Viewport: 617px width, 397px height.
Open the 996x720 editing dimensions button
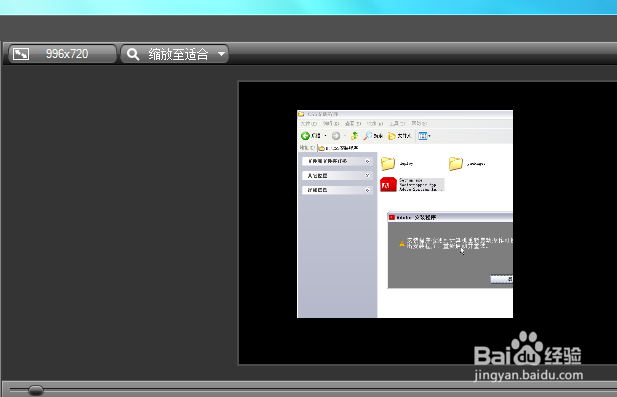click(x=62, y=54)
